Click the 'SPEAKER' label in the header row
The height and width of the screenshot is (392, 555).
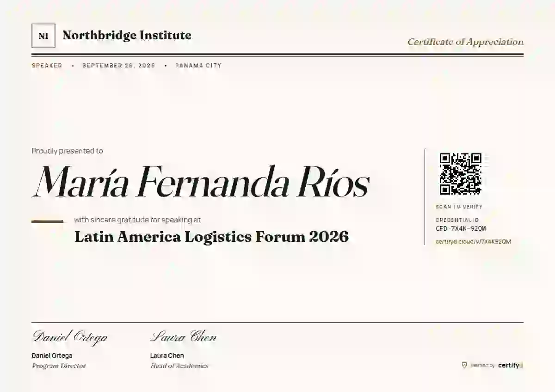[x=47, y=66]
